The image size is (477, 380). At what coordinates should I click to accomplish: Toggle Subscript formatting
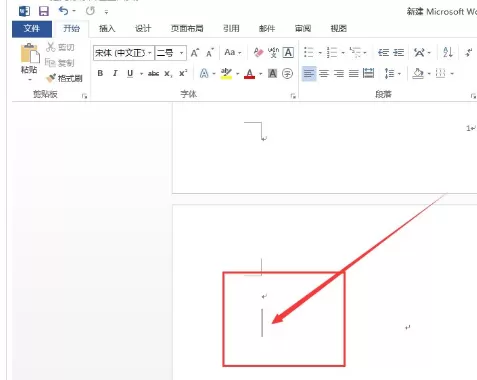168,74
